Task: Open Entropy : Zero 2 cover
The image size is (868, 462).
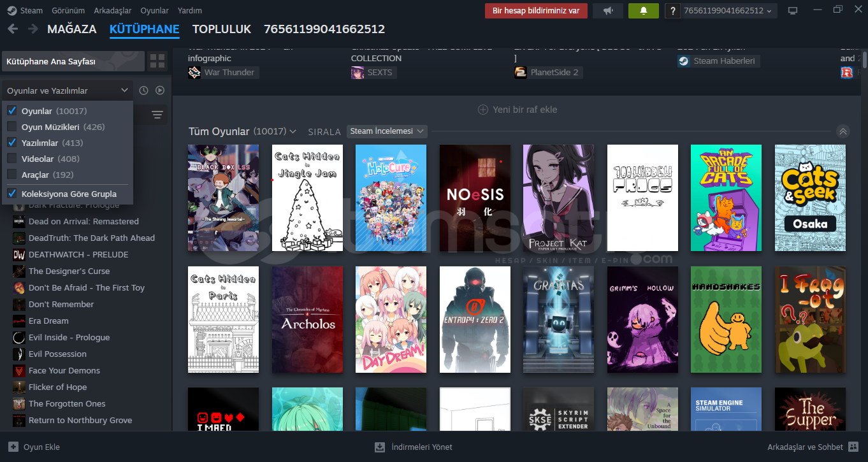Action: coord(475,319)
